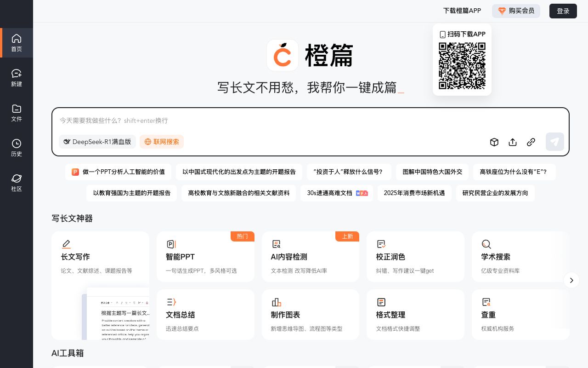Open the 新建 sidebar icon to start new chat

pyautogui.click(x=17, y=77)
